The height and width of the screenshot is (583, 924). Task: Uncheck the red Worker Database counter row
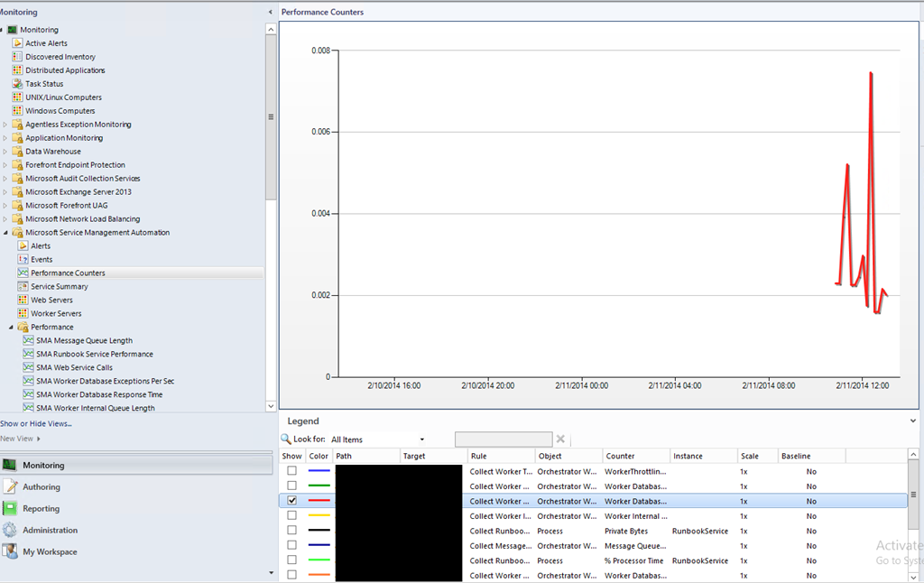coord(292,501)
